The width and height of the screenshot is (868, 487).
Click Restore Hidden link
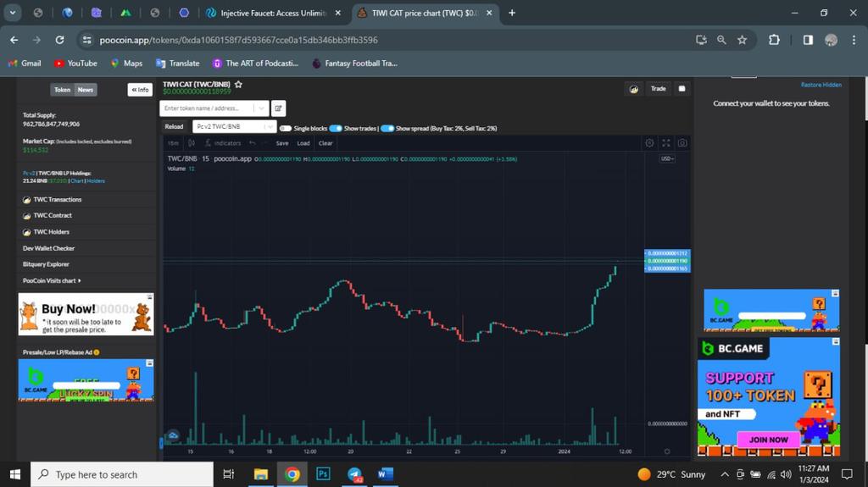pyautogui.click(x=821, y=85)
